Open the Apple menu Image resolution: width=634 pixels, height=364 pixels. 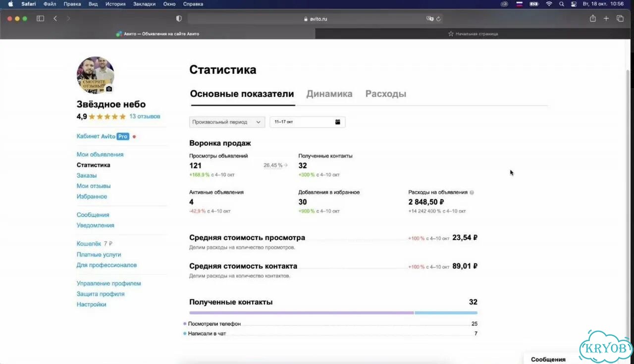10,4
